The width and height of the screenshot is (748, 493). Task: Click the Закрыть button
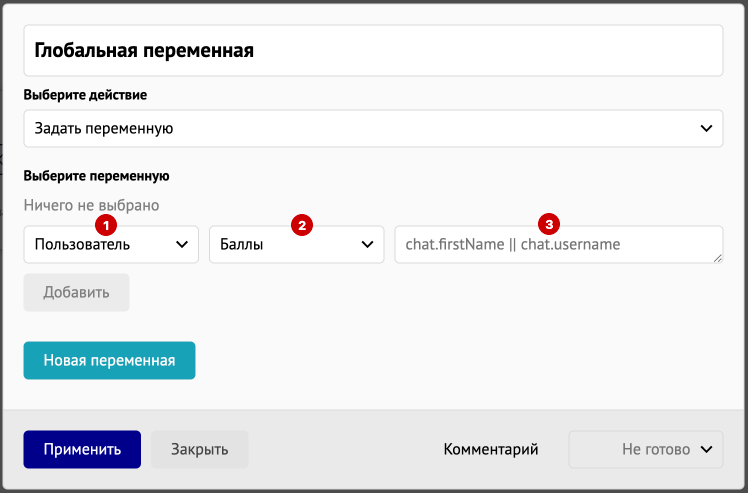click(x=200, y=449)
